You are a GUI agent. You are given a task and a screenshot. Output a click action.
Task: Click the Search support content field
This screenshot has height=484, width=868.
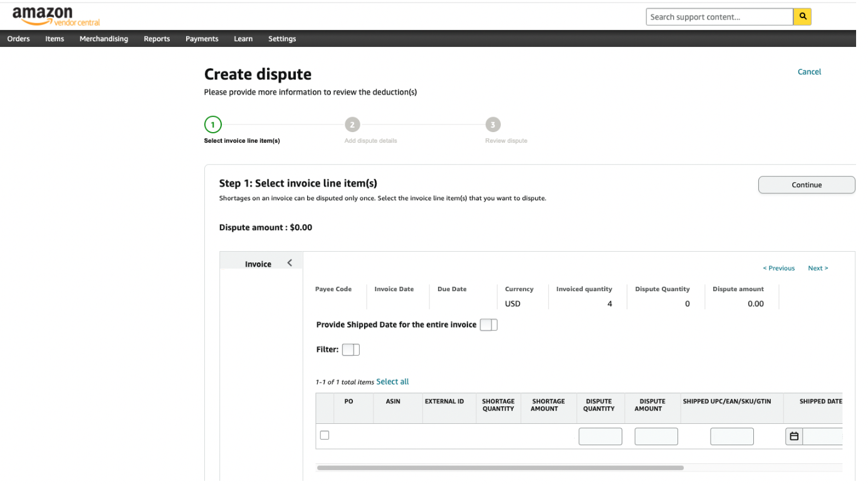coord(719,16)
